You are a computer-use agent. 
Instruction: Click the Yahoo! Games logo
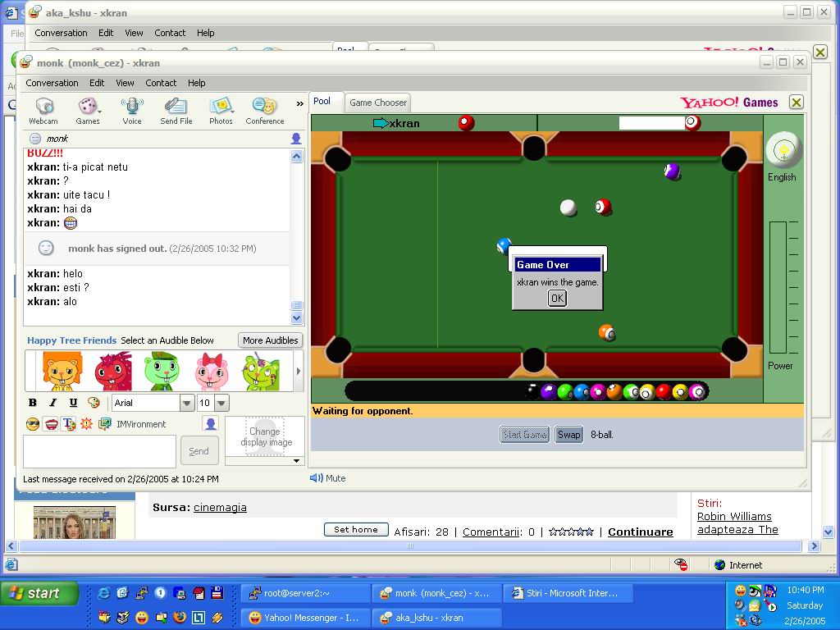point(729,103)
